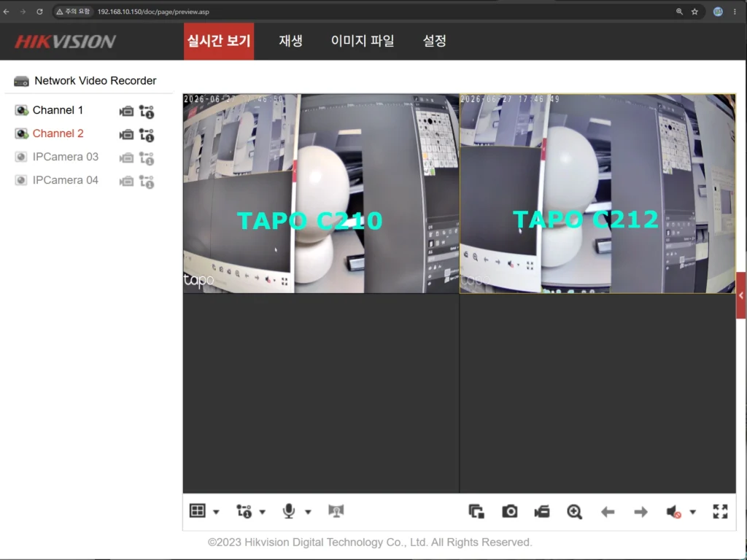Screen dimensions: 747x560
Task: Go to the 설정 settings tab
Action: pyautogui.click(x=435, y=41)
